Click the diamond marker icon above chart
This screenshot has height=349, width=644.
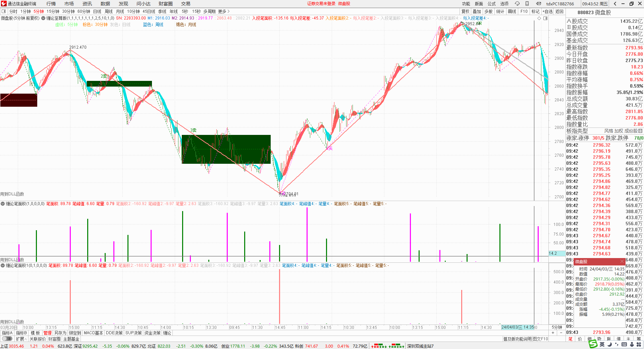coord(539,18)
